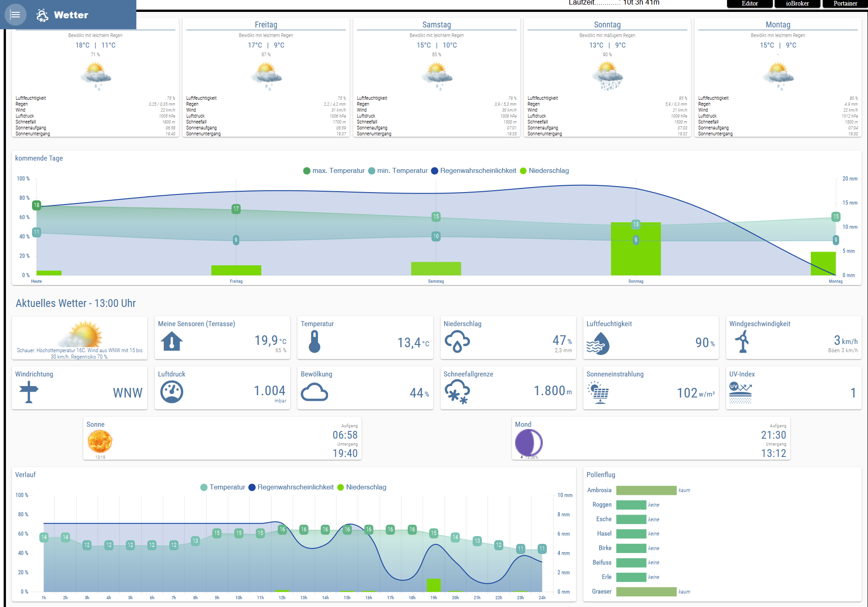
Task: Toggle Temperatur series in Verlauf chart
Action: (223, 487)
